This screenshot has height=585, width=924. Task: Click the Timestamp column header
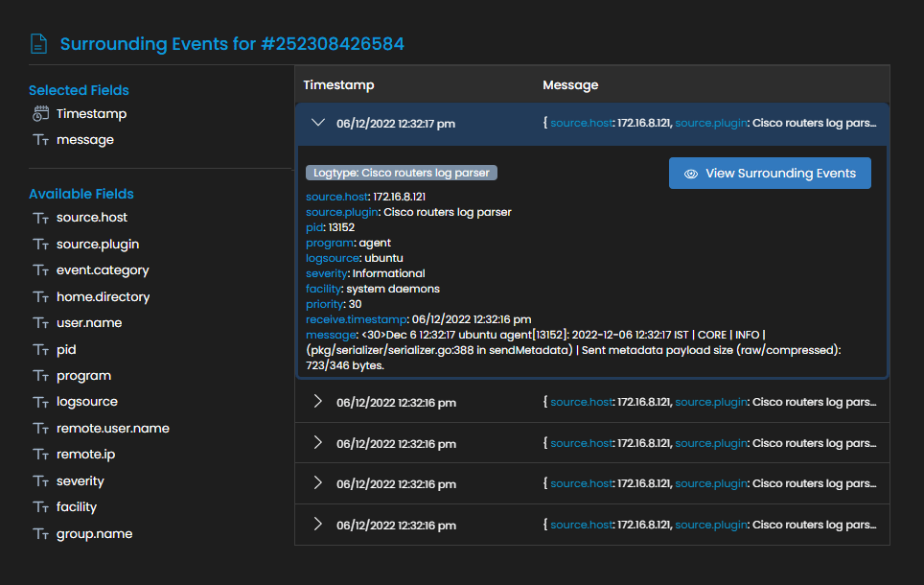tap(339, 85)
